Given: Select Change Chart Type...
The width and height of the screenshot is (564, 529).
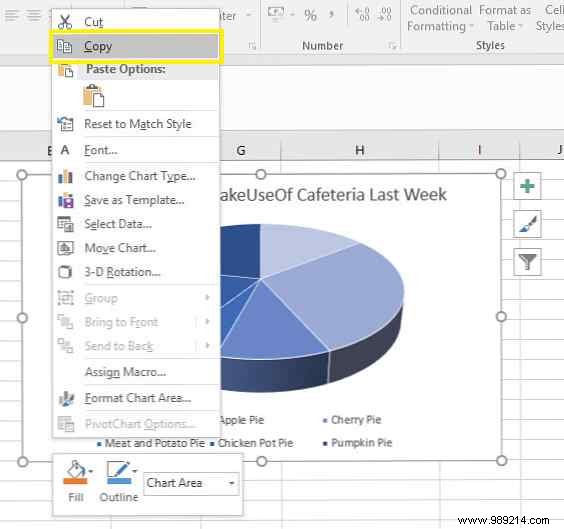Looking at the screenshot, I should click(136, 176).
